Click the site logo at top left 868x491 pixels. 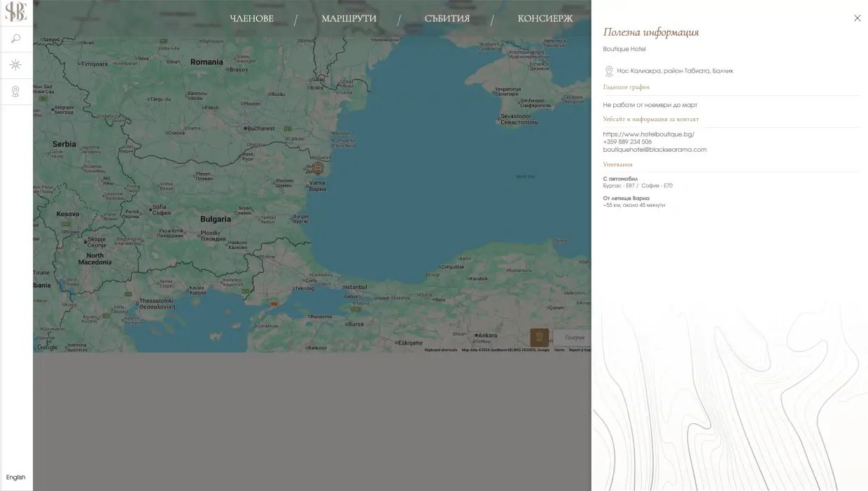(16, 12)
